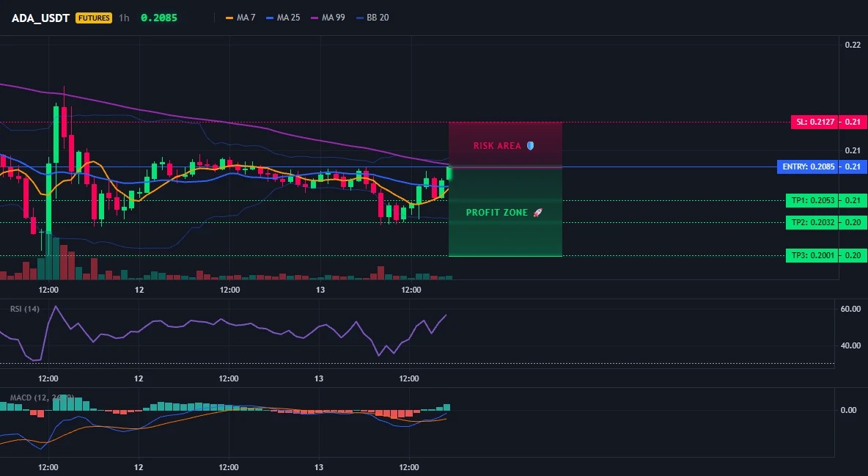The image size is (868, 476).
Task: Click the RSI (14) indicator label
Action: 24,309
